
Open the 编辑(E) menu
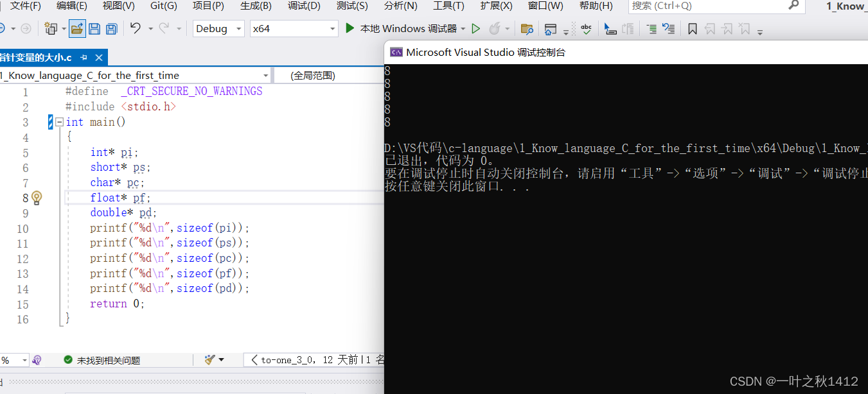(x=72, y=6)
